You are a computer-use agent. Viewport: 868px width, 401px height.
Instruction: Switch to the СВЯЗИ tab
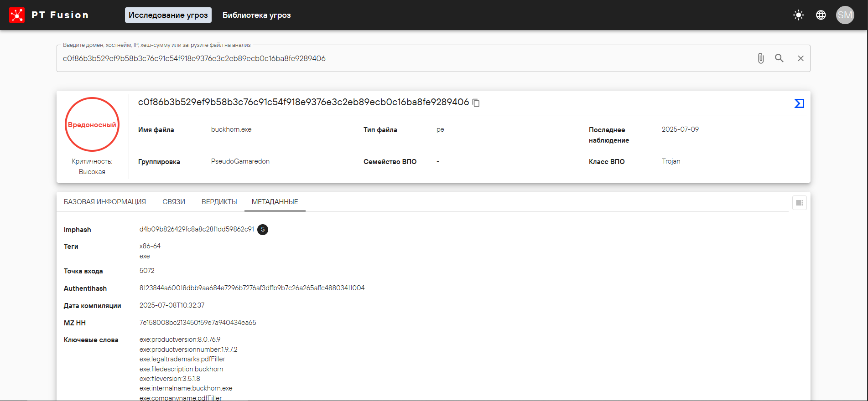click(174, 202)
